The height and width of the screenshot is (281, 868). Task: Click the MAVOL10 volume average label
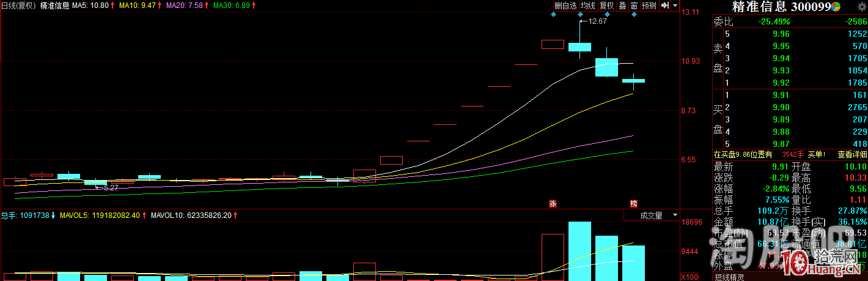tap(191, 215)
